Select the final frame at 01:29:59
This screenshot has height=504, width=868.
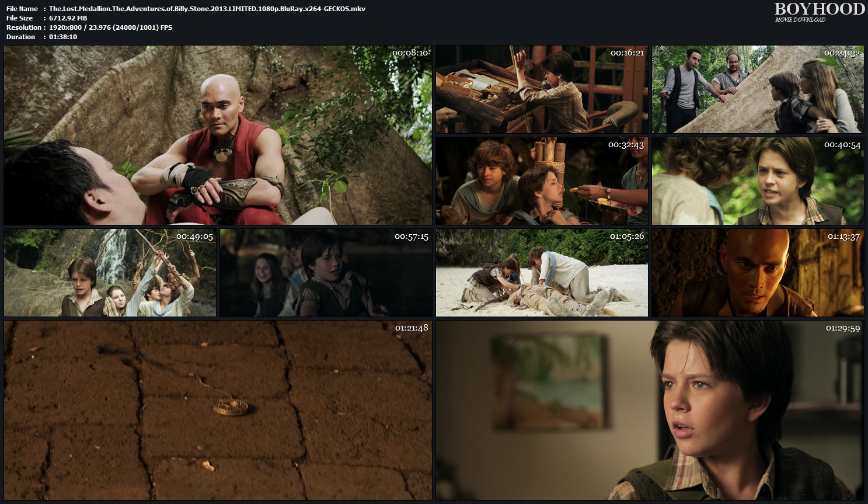(650, 409)
